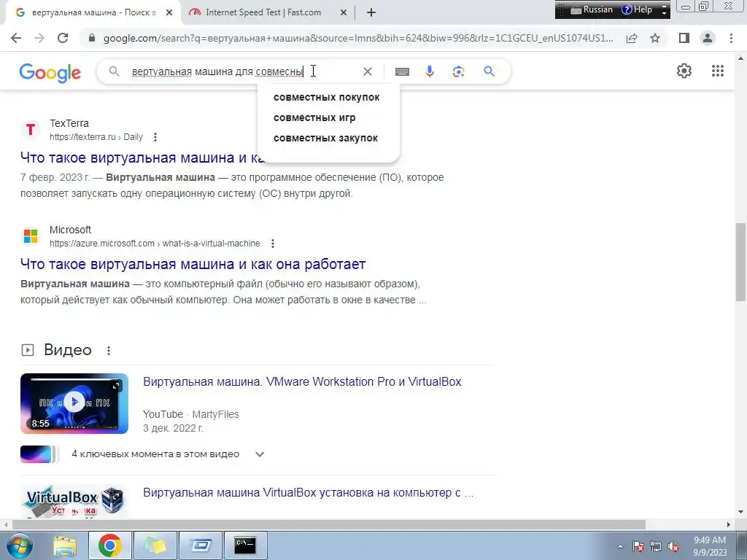Close the Fast.com tab

[344, 12]
